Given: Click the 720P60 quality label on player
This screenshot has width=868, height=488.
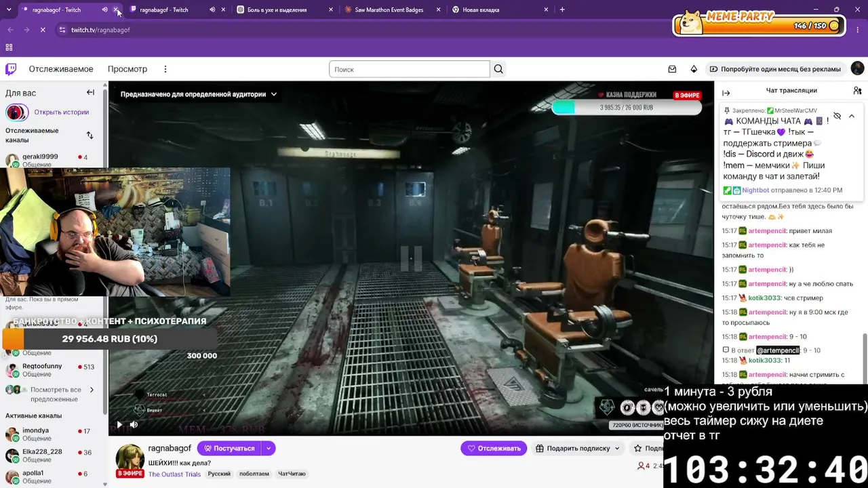Looking at the screenshot, I should 637,425.
